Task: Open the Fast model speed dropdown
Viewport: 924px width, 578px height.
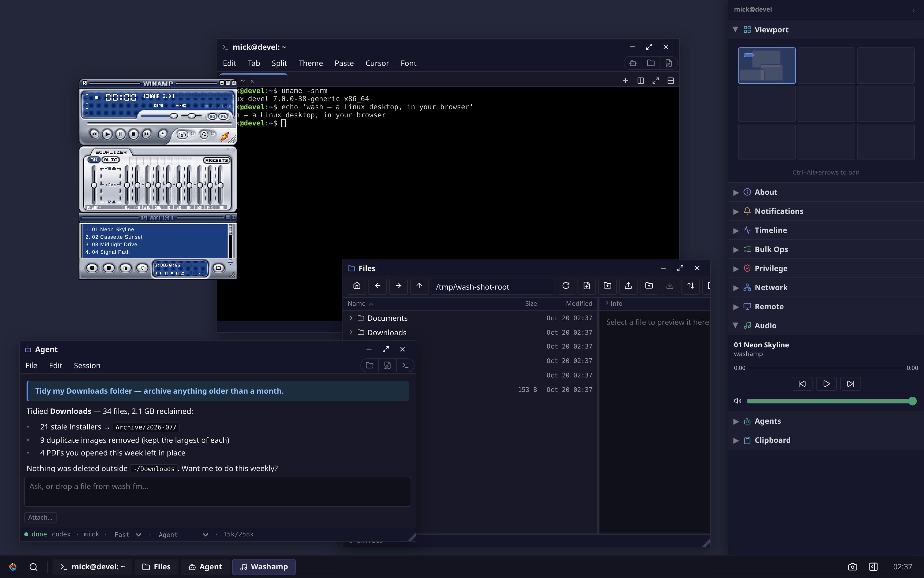Action: 128,534
